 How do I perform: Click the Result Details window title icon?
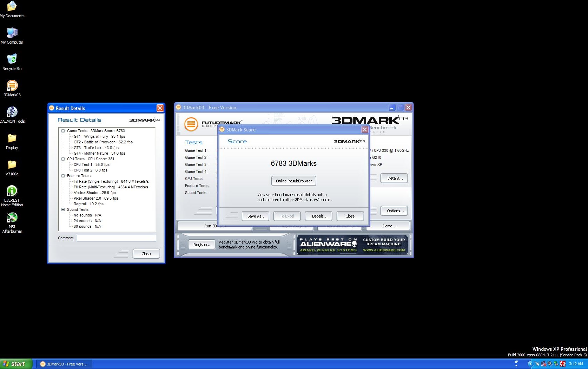(x=52, y=108)
